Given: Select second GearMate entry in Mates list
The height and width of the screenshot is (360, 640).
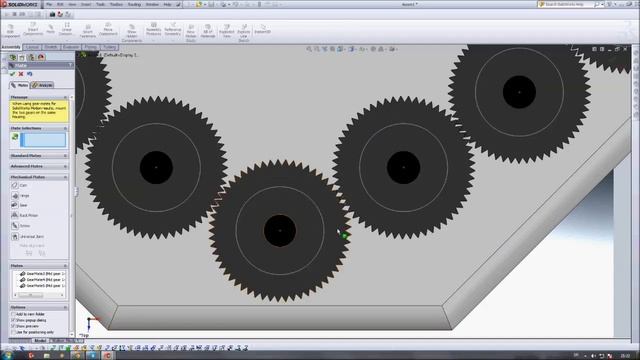Looking at the screenshot, I should tap(43, 280).
